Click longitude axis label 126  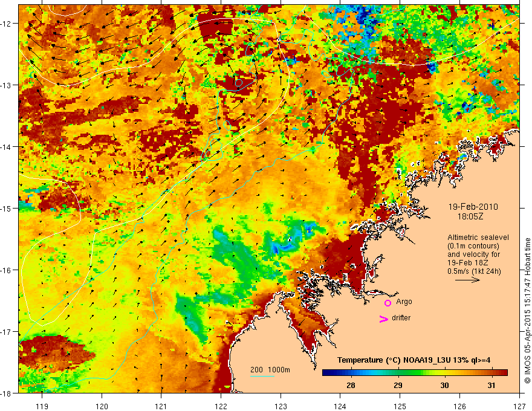point(459,406)
